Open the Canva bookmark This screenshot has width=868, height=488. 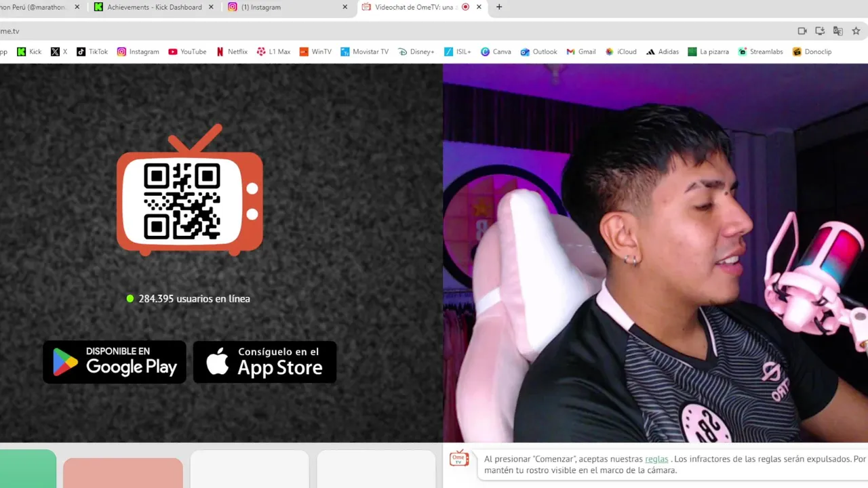(x=496, y=52)
